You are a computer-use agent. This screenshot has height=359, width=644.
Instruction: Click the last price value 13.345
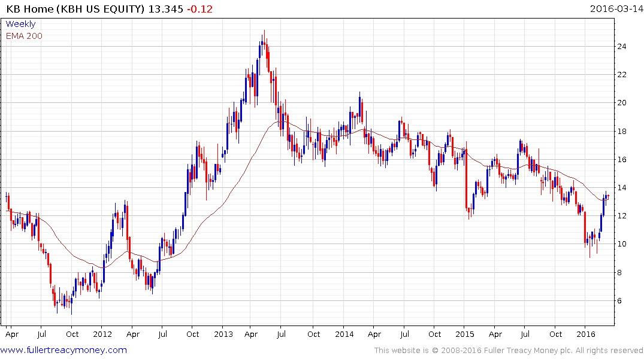[x=165, y=9]
